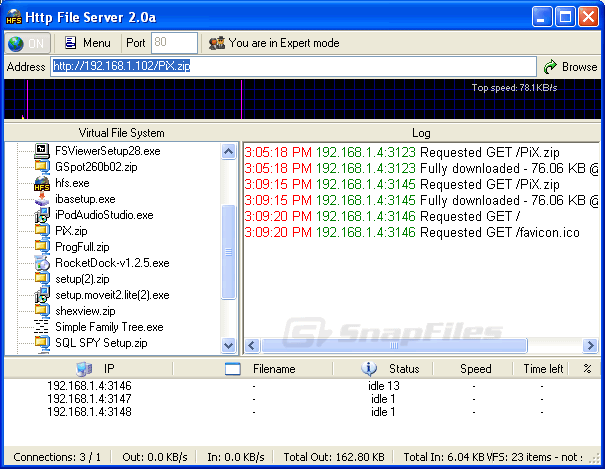
Task: Select SQL SPY Setup.zip folder icon
Action: [42, 343]
